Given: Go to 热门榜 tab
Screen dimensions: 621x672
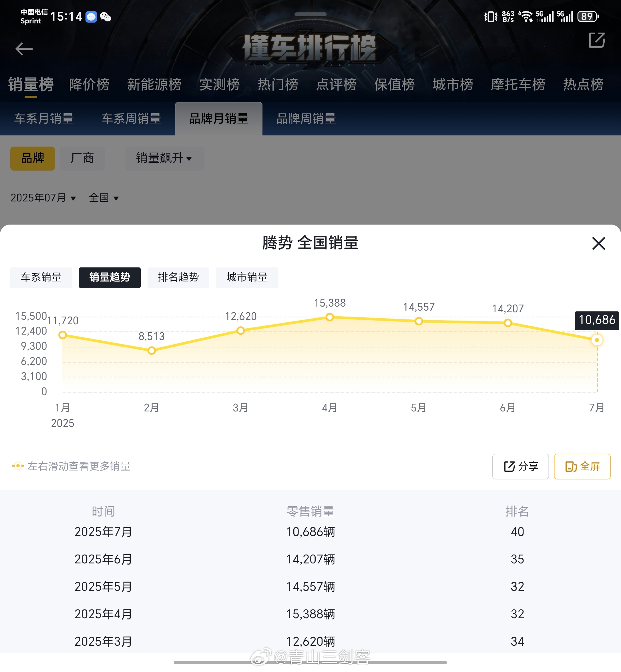Looking at the screenshot, I should pos(278,84).
